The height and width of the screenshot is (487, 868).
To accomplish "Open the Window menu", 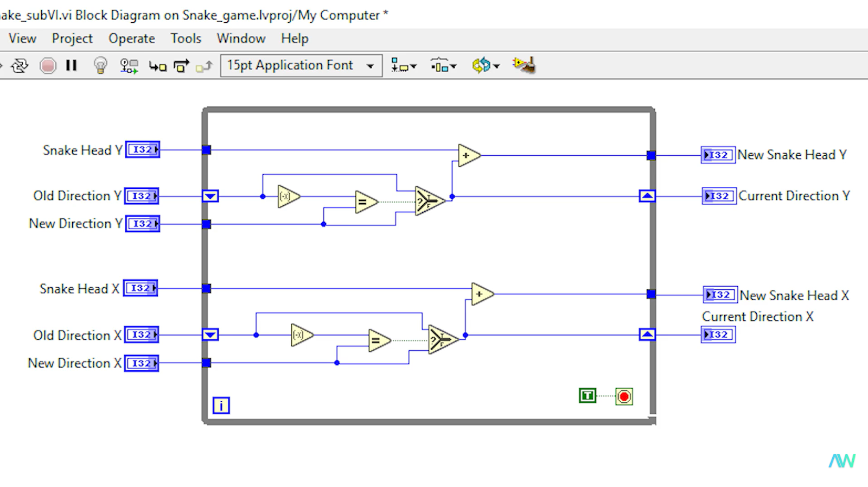I will click(x=241, y=39).
